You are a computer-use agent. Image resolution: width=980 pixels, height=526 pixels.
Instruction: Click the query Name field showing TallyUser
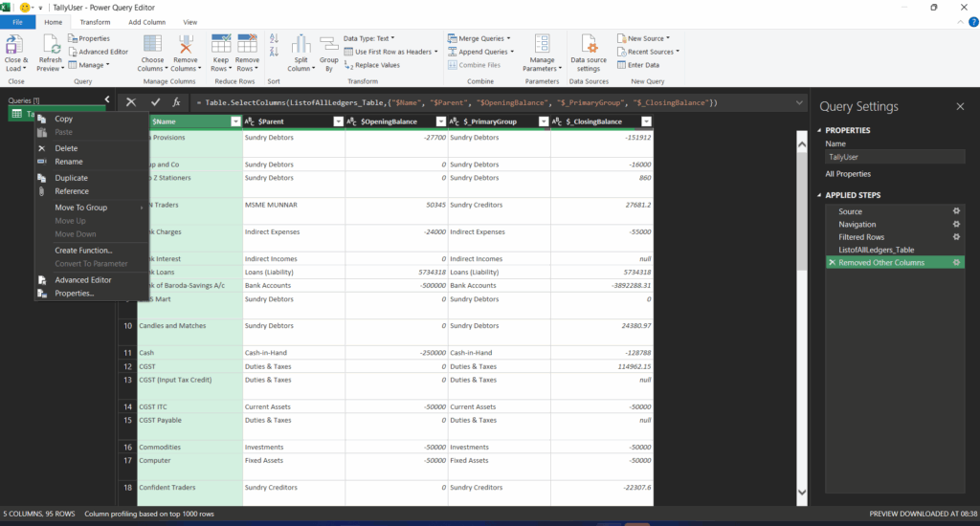894,157
